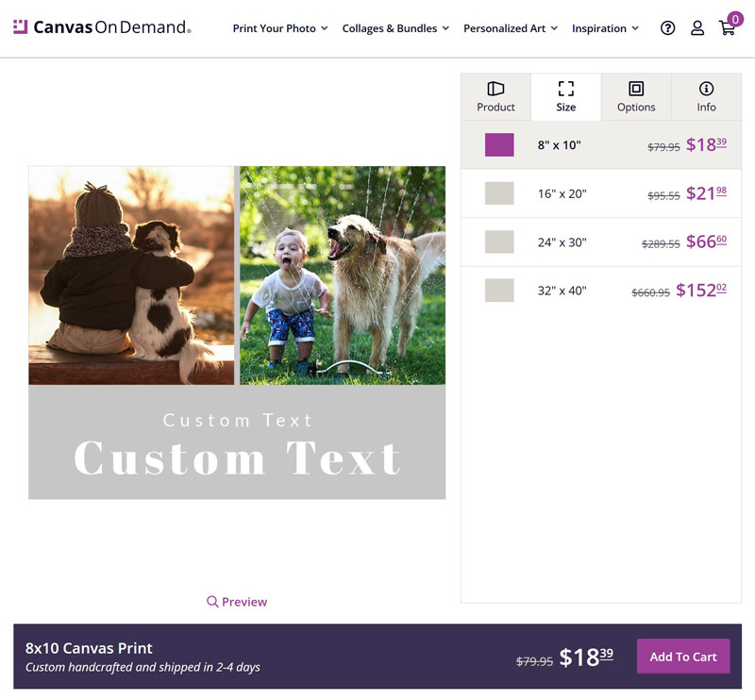
Task: Click the account profile icon
Action: (697, 28)
